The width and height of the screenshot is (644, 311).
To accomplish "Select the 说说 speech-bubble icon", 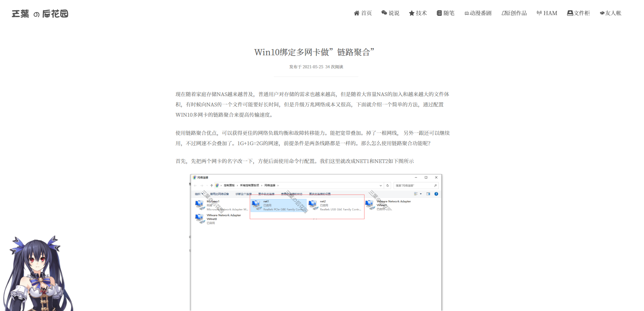I will (x=384, y=13).
